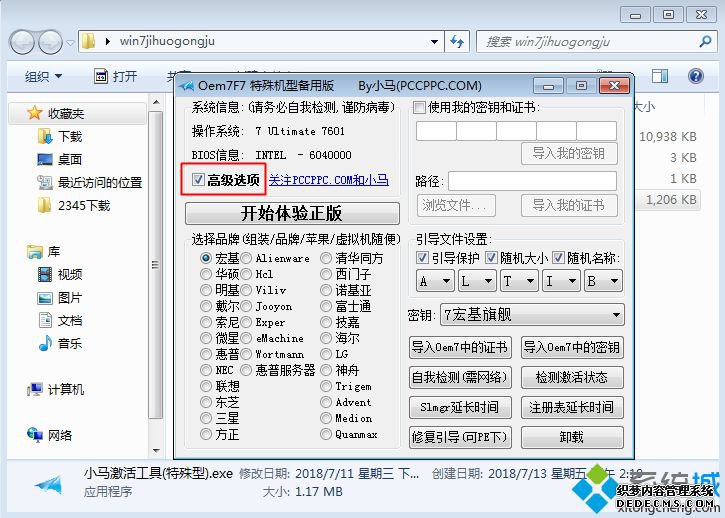Select 联想 brand radio button
This screenshot has height=518, width=725.
coord(206,386)
